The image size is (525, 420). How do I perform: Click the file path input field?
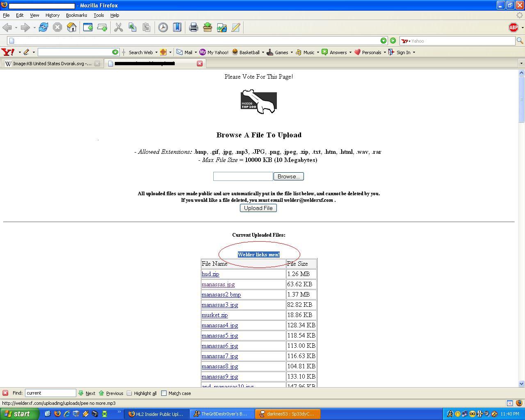[243, 176]
